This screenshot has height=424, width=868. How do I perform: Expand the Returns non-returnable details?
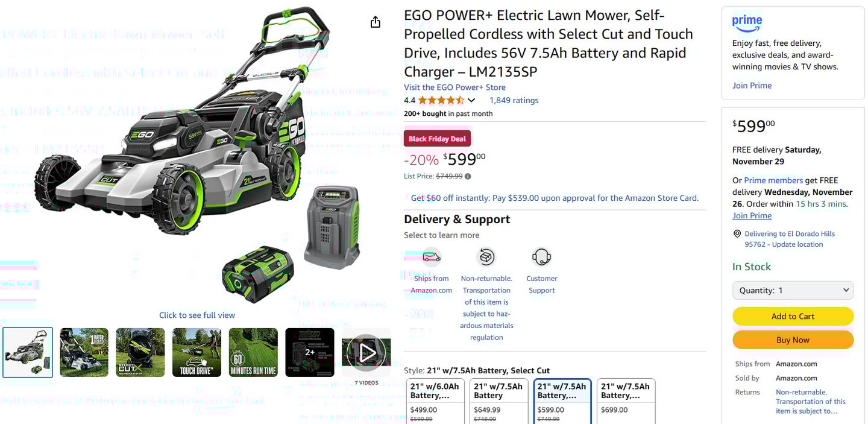(x=810, y=402)
